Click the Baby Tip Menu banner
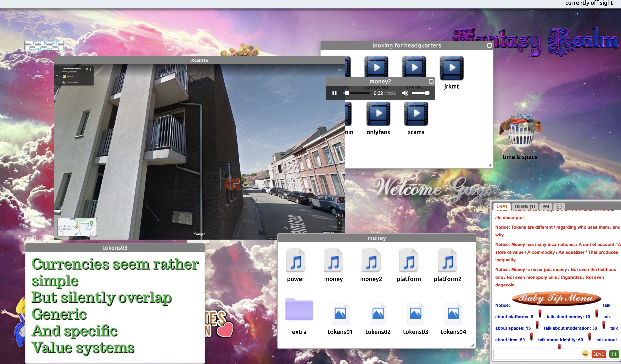 pos(556,299)
